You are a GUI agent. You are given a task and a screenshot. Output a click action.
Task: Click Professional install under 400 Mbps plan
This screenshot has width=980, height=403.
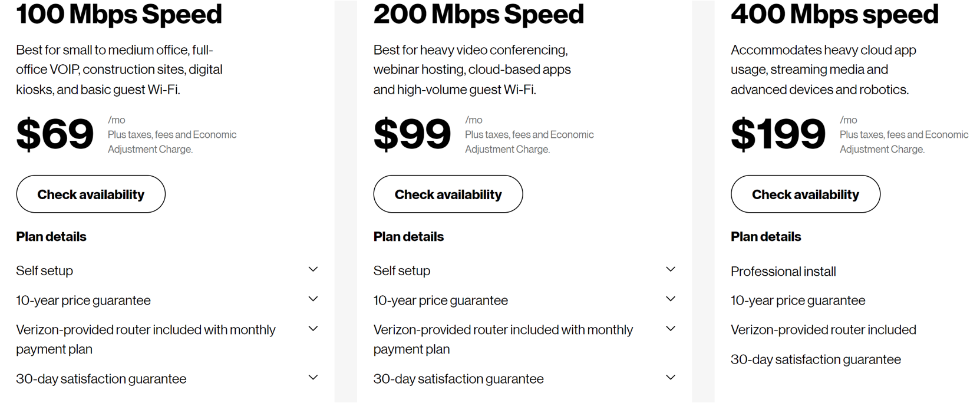click(783, 271)
